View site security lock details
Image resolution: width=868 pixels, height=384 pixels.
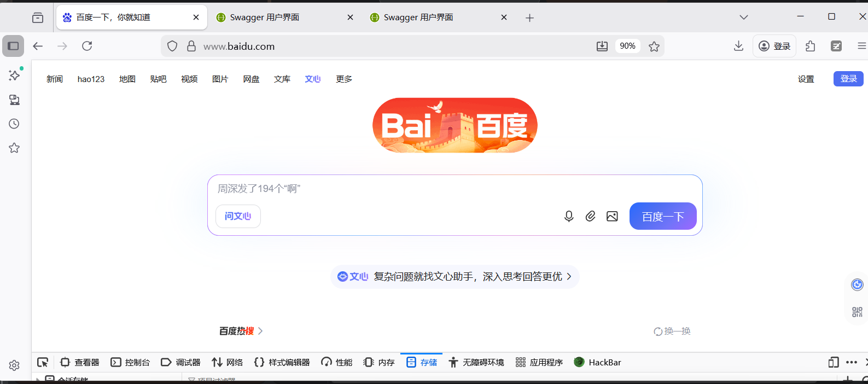coord(191,46)
